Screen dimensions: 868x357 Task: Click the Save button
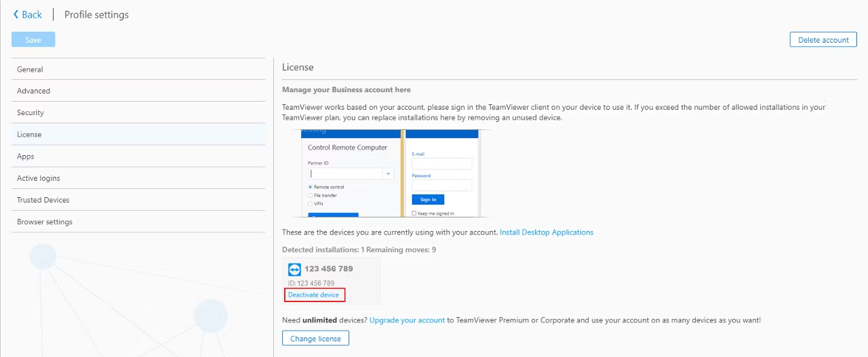(x=33, y=39)
